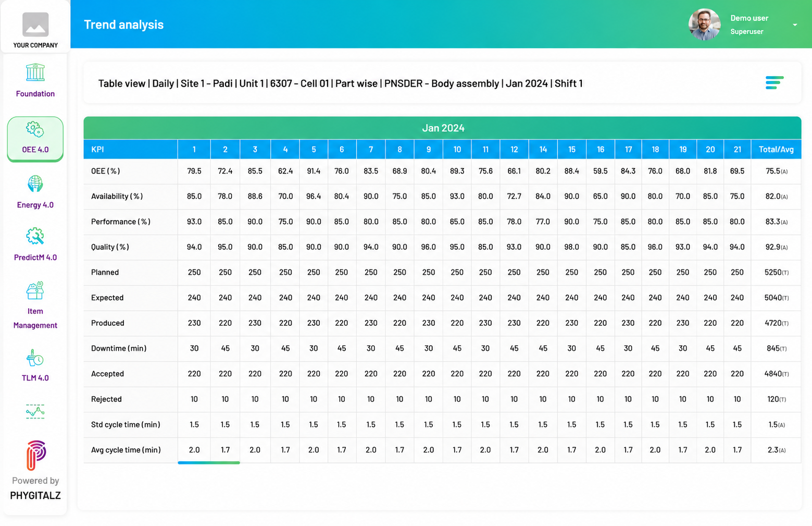Click Downtime total 845 cell
This screenshot has height=526, width=812.
point(776,348)
